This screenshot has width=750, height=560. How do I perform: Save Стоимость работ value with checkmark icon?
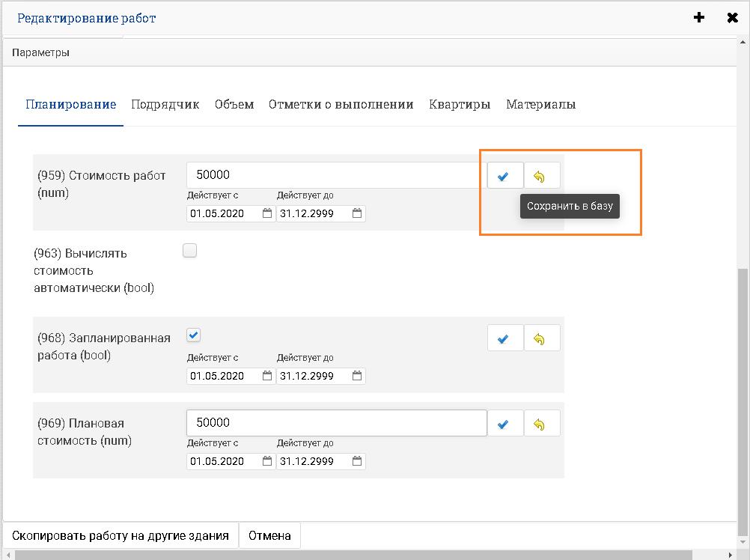[x=504, y=176]
